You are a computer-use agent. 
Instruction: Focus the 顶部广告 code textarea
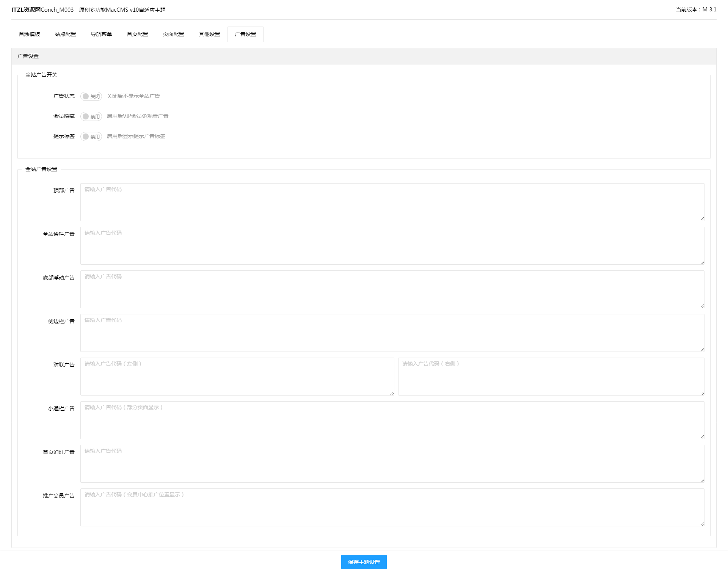[x=392, y=202]
